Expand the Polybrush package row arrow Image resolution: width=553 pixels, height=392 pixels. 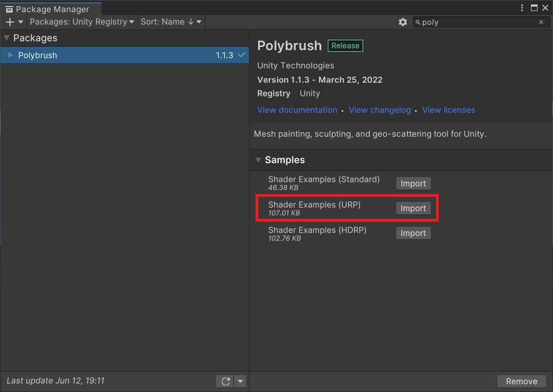(x=10, y=55)
